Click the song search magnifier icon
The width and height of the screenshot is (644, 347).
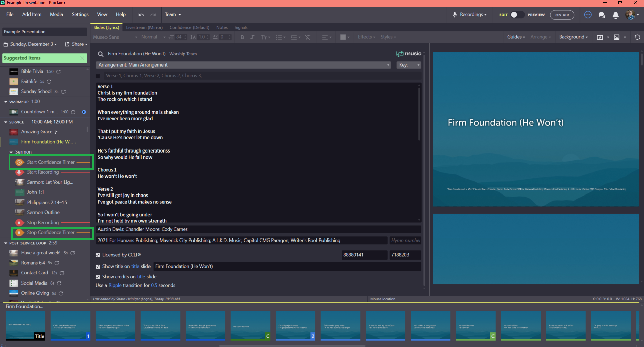pos(100,54)
